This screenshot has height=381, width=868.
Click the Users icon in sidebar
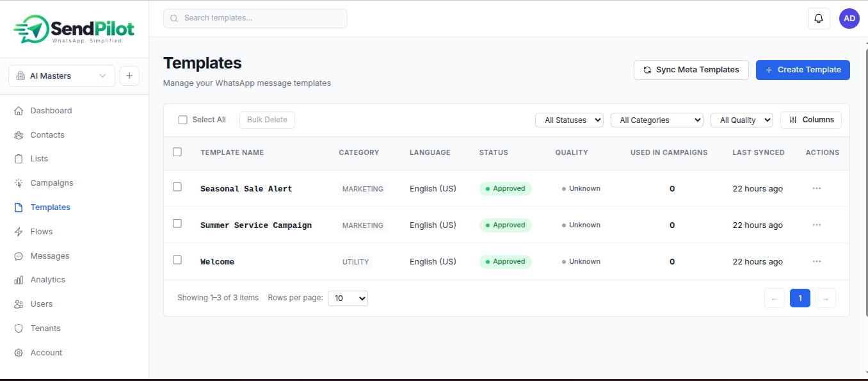pos(19,304)
